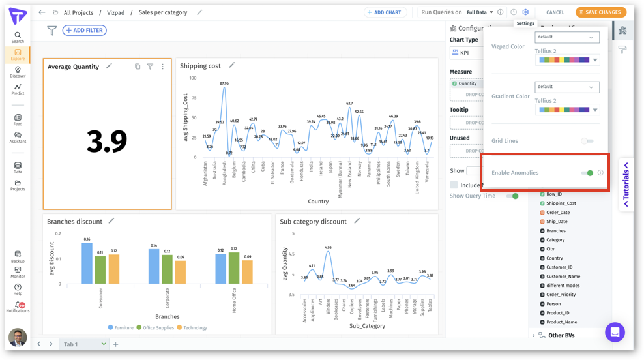Screen dimensions: 644x360
Task: Open Vizpad breadcrumb link
Action: [x=115, y=12]
